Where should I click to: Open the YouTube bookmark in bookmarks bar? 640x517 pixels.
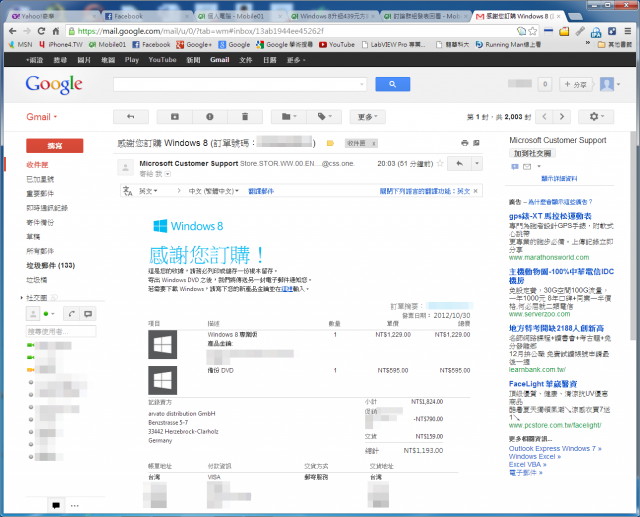pyautogui.click(x=337, y=44)
